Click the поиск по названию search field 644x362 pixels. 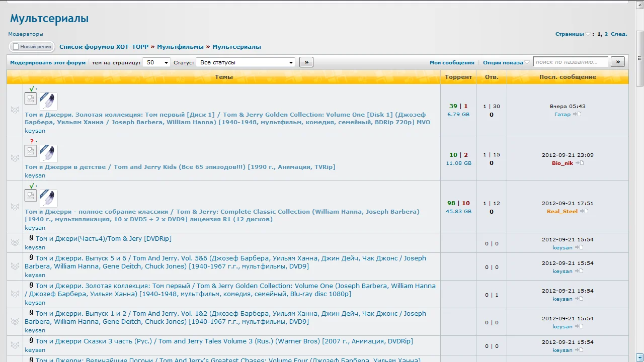point(571,62)
